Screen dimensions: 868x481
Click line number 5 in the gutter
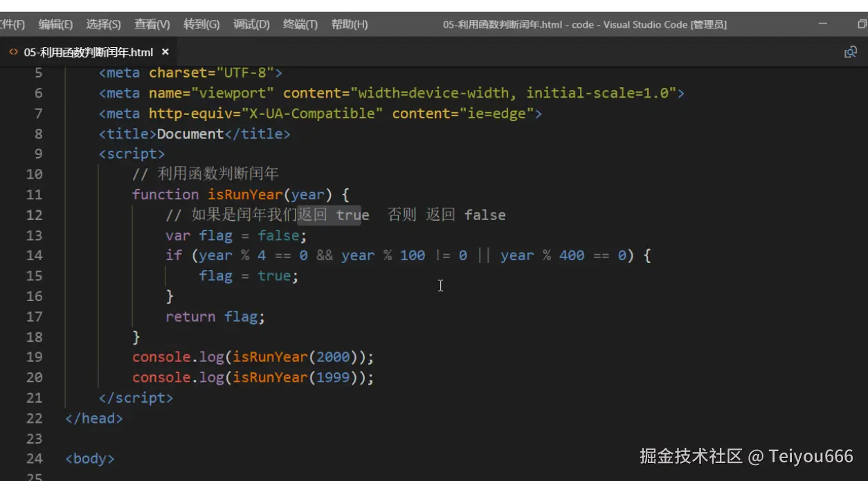(x=38, y=73)
